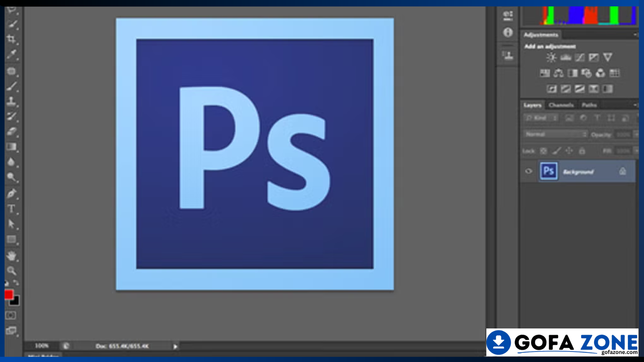The image size is (644, 362).
Task: Select the Spot Healing Brush tool
Action: (11, 71)
